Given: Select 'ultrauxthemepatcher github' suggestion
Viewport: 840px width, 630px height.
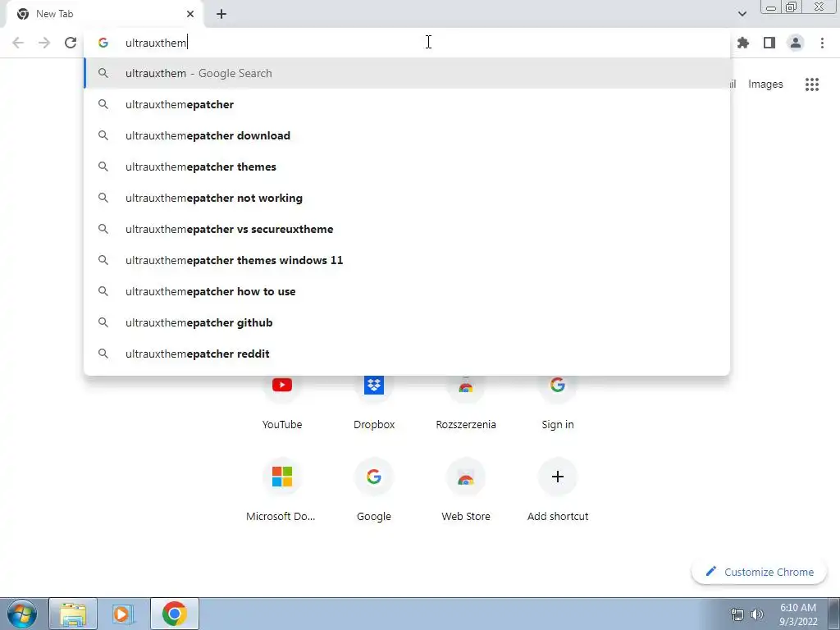Looking at the screenshot, I should pyautogui.click(x=407, y=322).
